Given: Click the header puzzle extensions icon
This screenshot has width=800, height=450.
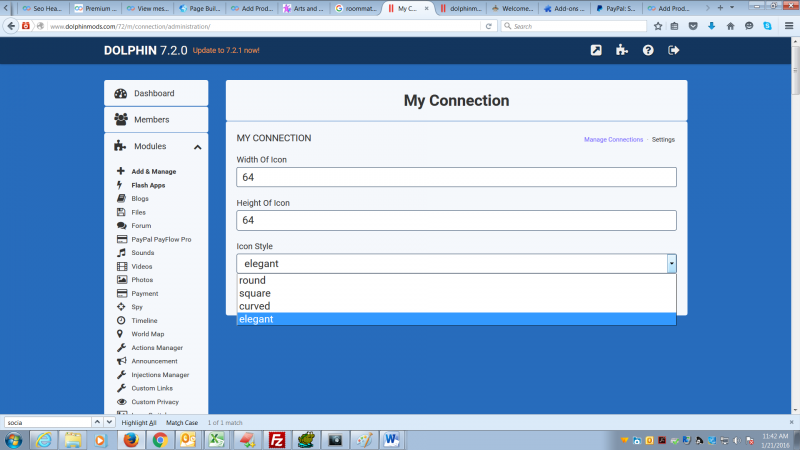Looking at the screenshot, I should [621, 50].
